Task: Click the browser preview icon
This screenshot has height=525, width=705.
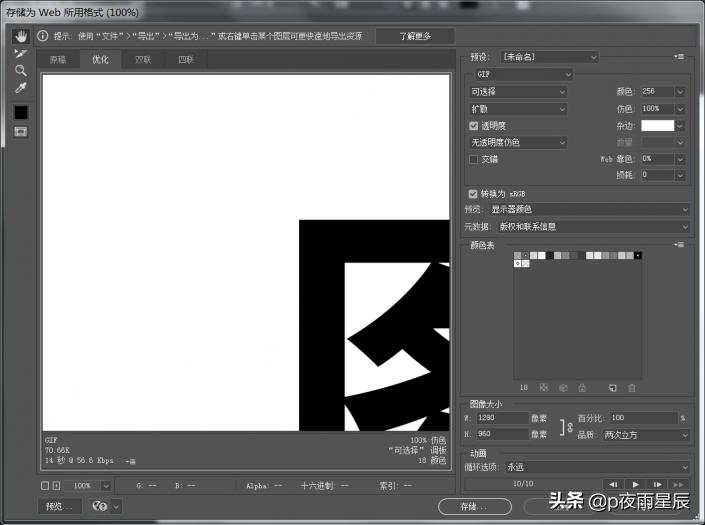Action: (100, 506)
